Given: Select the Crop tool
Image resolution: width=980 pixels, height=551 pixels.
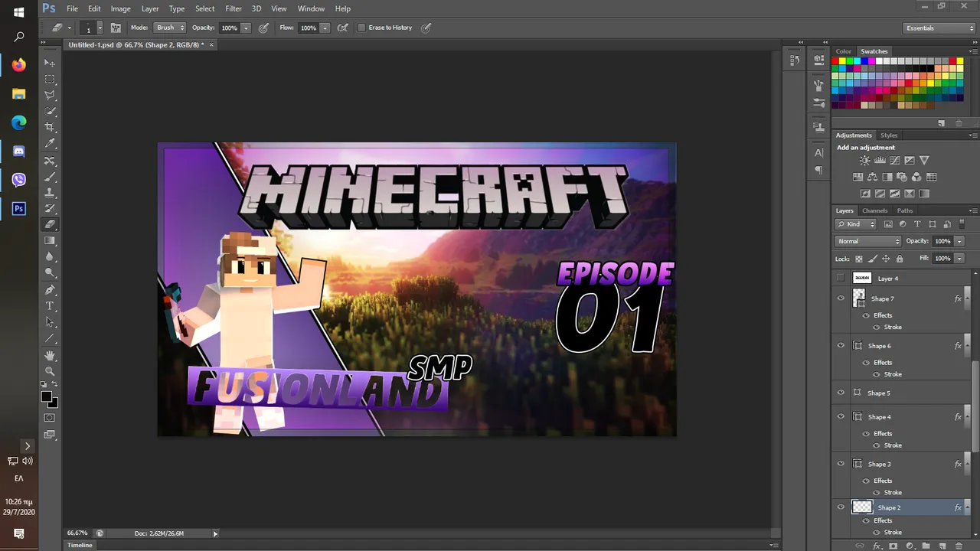Looking at the screenshot, I should [x=50, y=127].
